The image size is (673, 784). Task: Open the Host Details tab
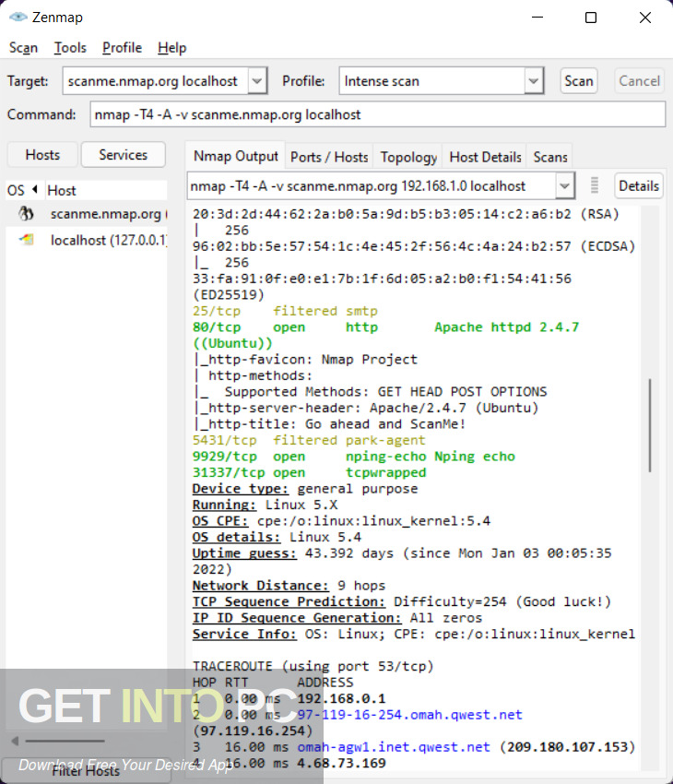coord(486,158)
